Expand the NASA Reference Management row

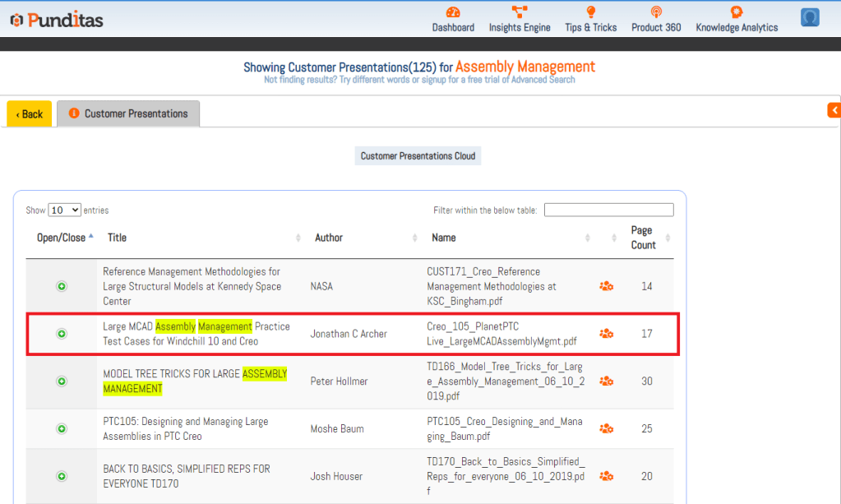(62, 286)
